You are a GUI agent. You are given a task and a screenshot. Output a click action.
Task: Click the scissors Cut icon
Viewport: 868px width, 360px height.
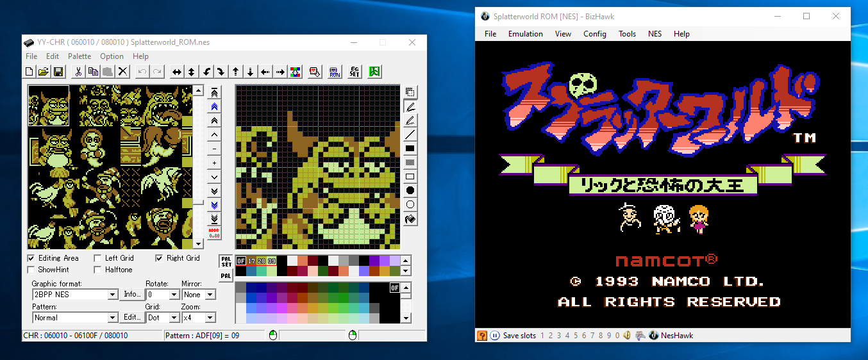78,72
